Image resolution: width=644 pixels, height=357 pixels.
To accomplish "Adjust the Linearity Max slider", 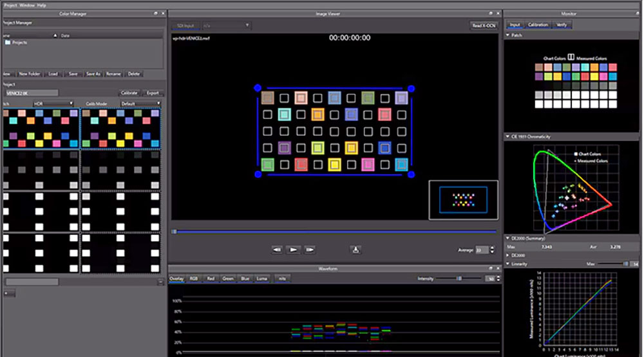I will pyautogui.click(x=613, y=264).
